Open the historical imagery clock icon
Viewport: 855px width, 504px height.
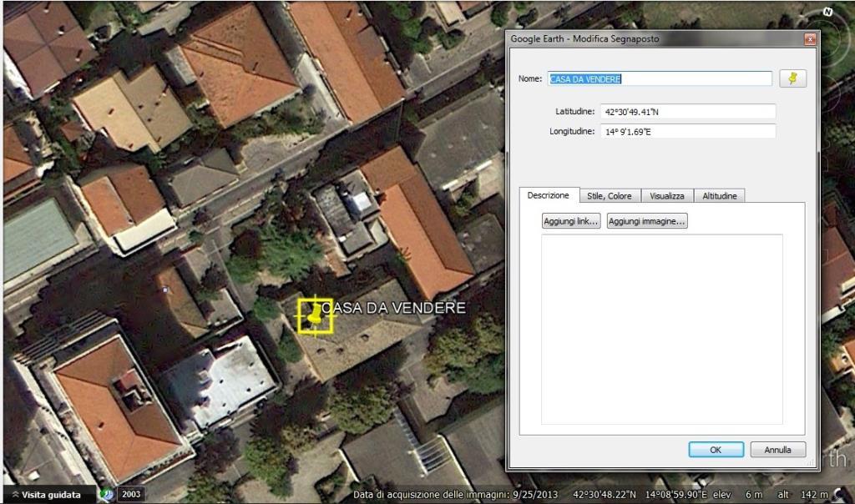(x=106, y=494)
